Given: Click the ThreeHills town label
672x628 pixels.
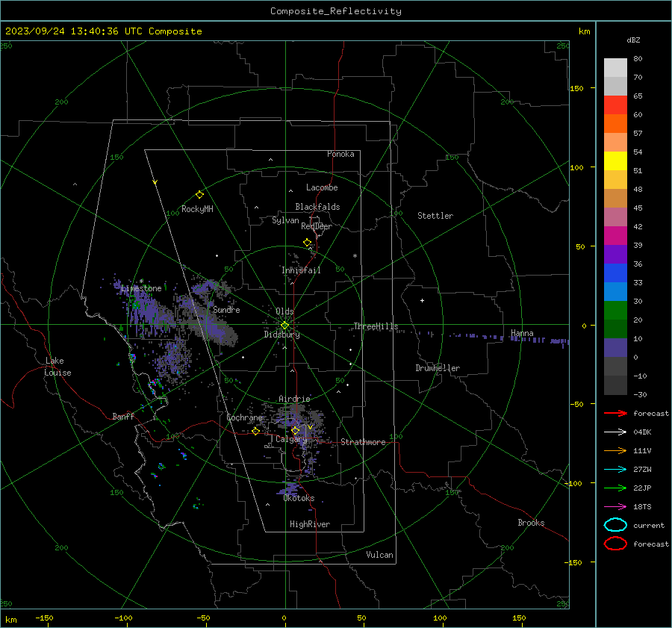Looking at the screenshot, I should coord(376,326).
